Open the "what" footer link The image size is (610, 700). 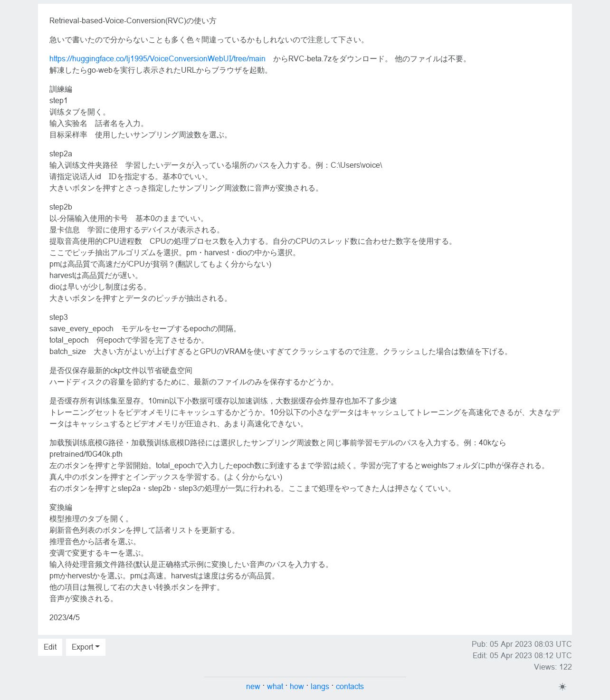[x=275, y=687]
